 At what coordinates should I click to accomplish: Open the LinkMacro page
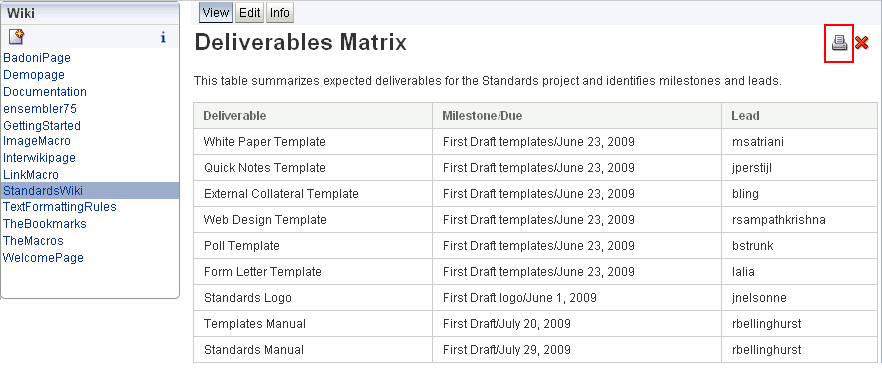[x=31, y=175]
